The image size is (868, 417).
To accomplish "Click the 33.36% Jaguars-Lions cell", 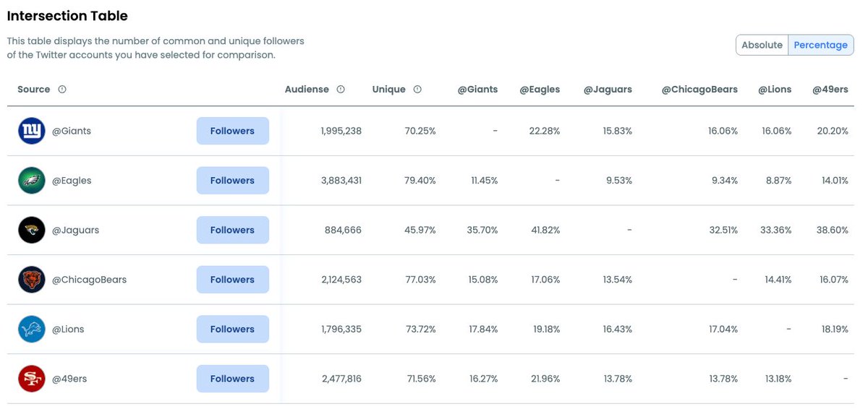I will [x=775, y=230].
